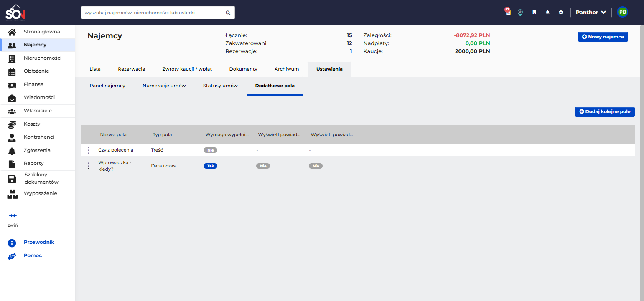644x301 pixels.
Task: Click Dodaj kolejne pole button
Action: click(605, 112)
